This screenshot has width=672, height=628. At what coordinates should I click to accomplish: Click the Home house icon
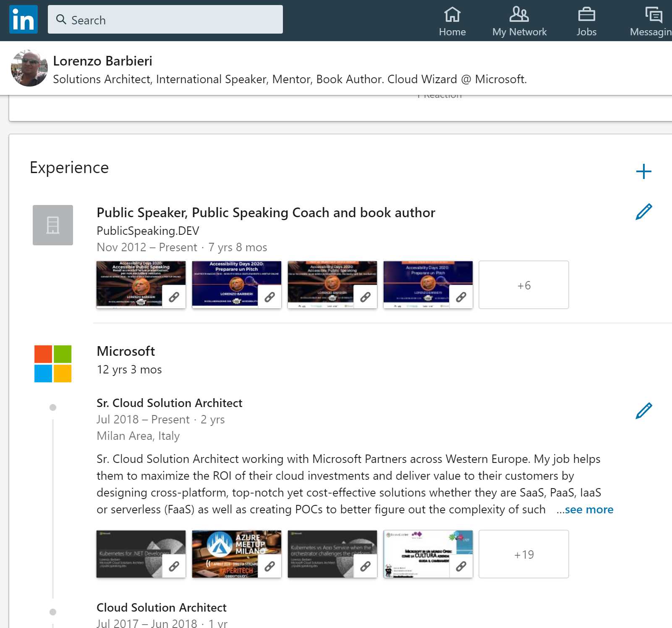point(452,14)
